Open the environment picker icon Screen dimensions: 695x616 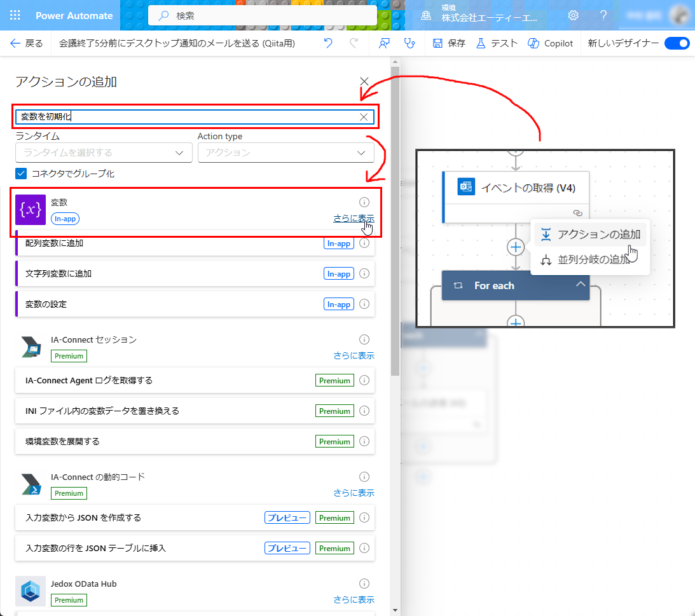point(426,15)
